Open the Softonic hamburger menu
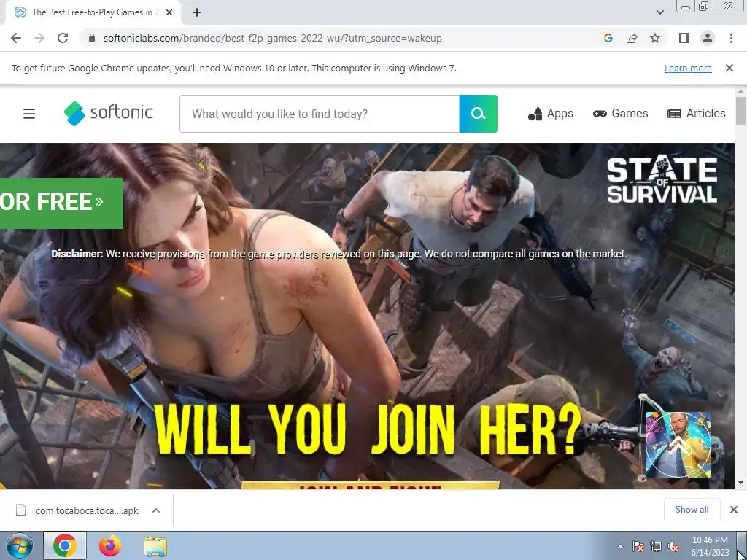The height and width of the screenshot is (560, 747). pyautogui.click(x=29, y=114)
